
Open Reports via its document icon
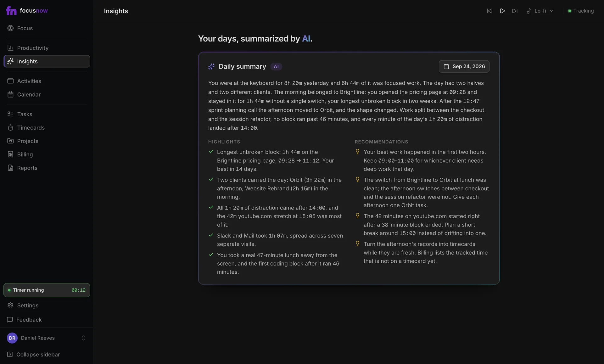pos(10,168)
